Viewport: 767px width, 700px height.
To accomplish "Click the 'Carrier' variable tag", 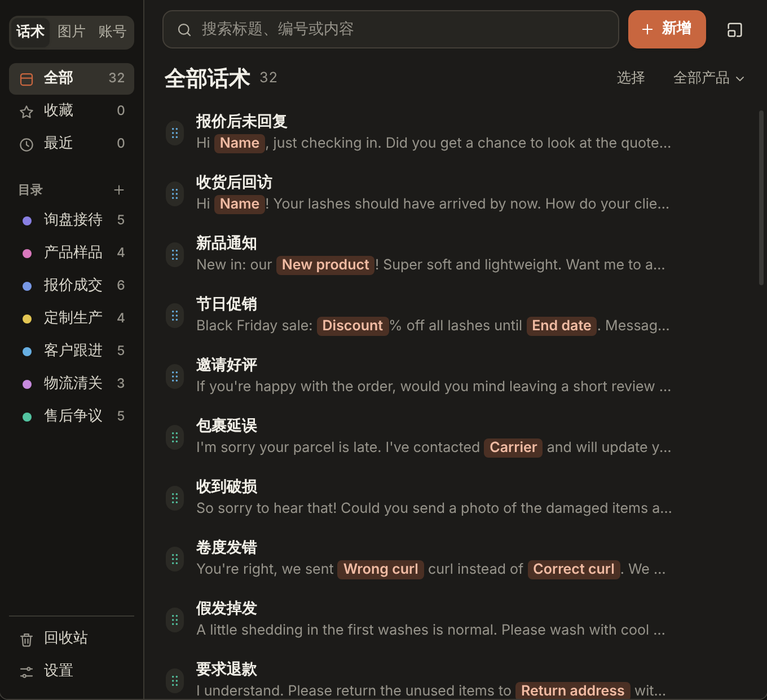I will [x=513, y=448].
